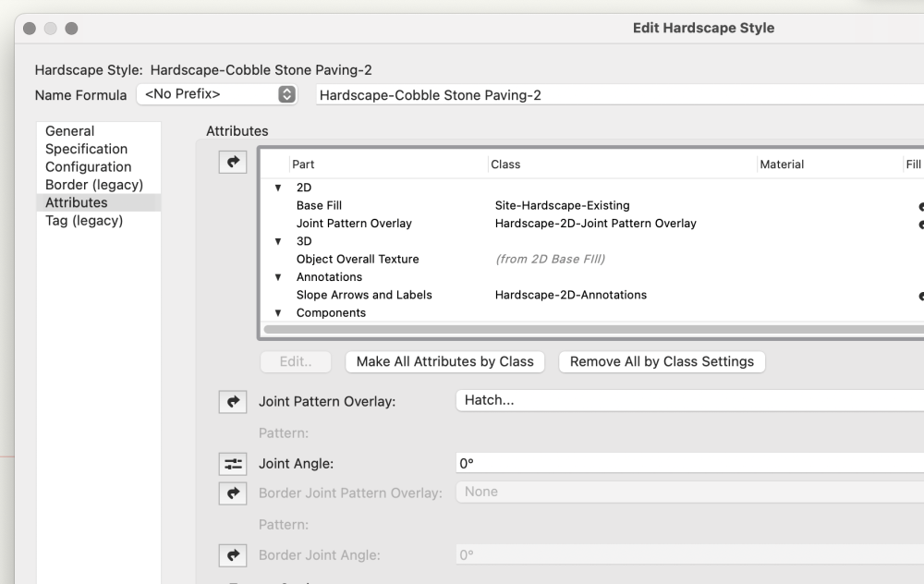
Task: Click the arrow icon beside Border Joint Pattern Overlay
Action: click(x=232, y=493)
